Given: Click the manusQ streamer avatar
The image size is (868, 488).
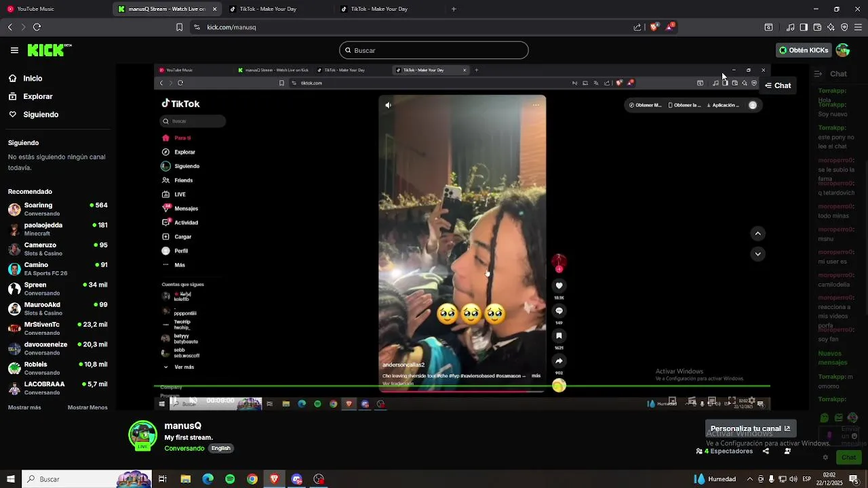Looking at the screenshot, I should pyautogui.click(x=142, y=435).
